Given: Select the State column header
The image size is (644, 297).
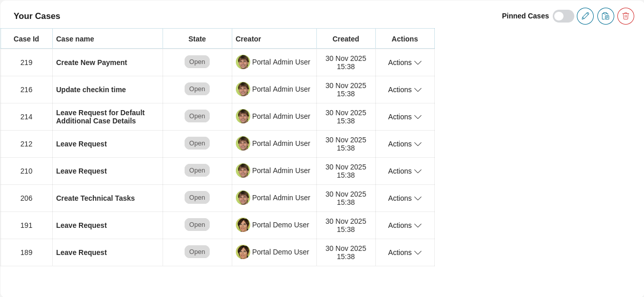Looking at the screenshot, I should coord(197,39).
